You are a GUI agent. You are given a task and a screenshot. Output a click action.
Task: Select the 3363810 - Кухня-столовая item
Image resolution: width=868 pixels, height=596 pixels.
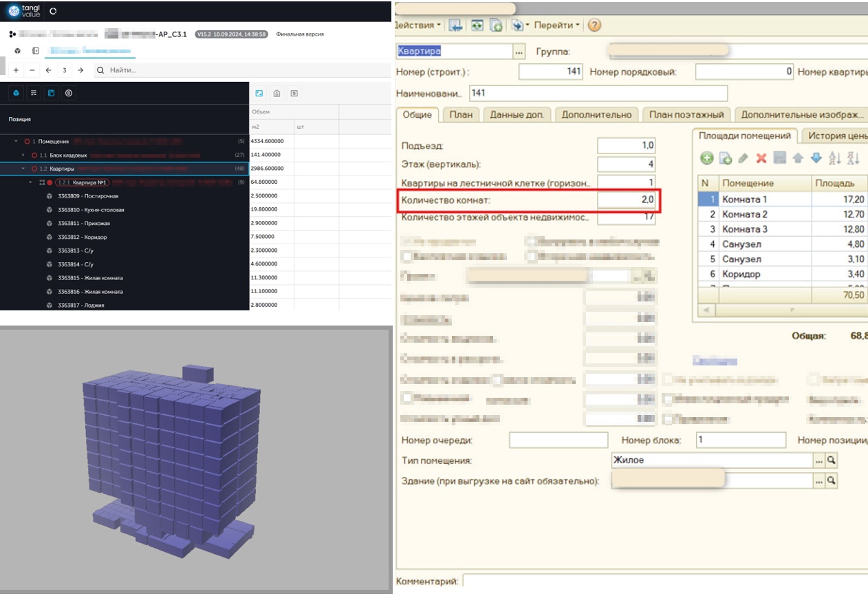[91, 210]
